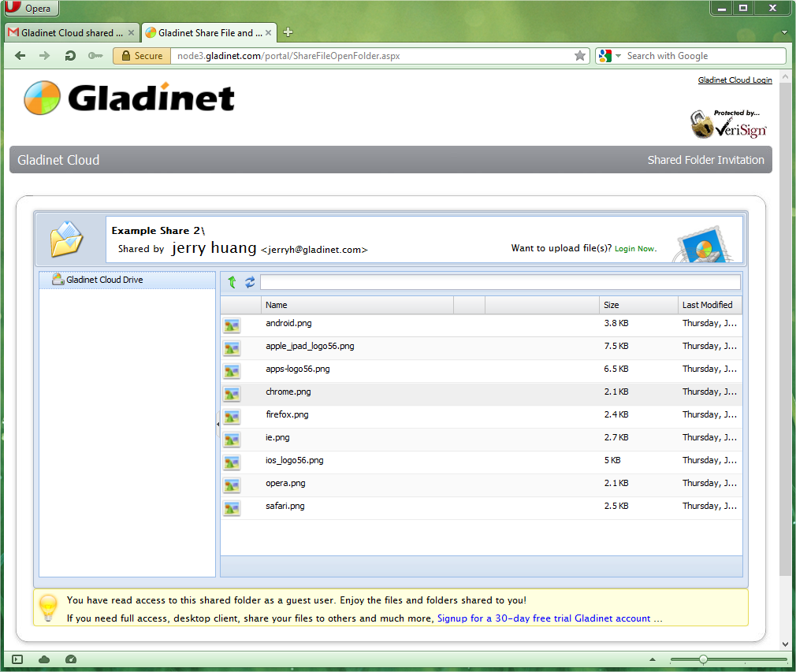Viewport: 796px width, 672px height.
Task: Go back with the browser back arrow
Action: (20, 56)
